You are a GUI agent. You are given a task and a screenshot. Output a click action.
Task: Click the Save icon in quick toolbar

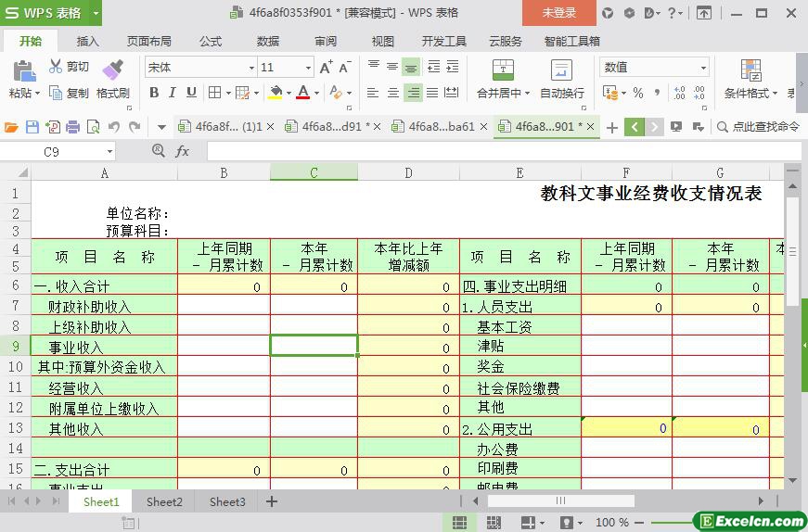(32, 127)
